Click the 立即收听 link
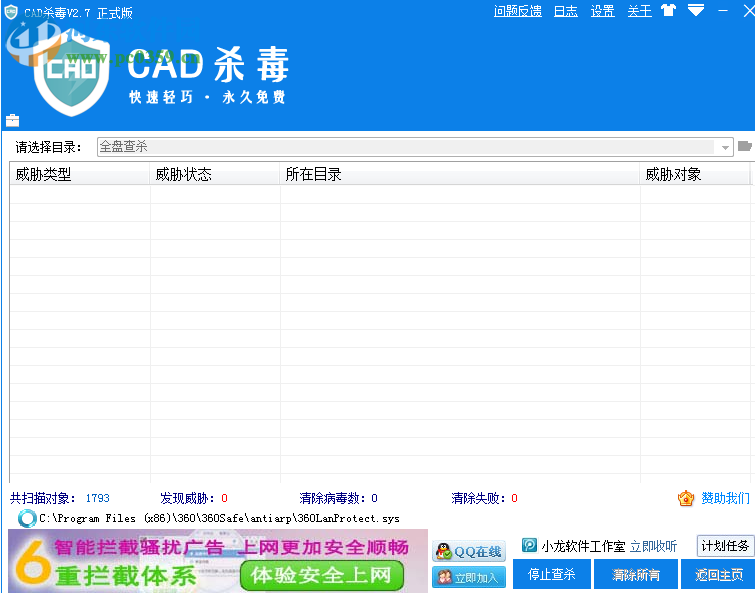 tap(653, 546)
